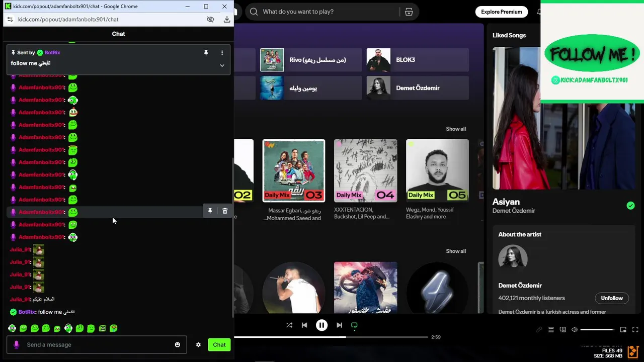
Task: View site information icon in Chrome address bar
Action: (10, 19)
